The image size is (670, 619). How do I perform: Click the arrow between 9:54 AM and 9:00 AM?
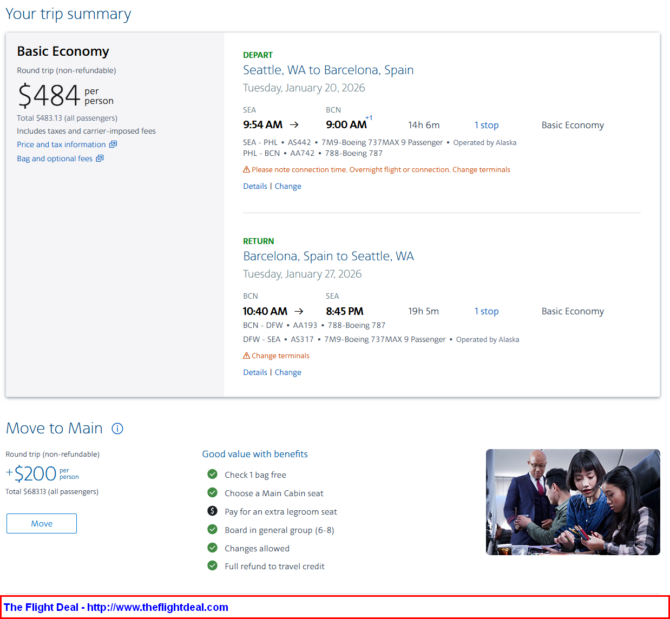[294, 125]
